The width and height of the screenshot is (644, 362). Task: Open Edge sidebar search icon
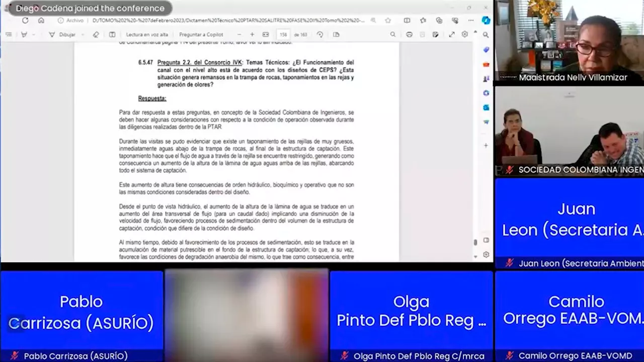click(x=486, y=35)
